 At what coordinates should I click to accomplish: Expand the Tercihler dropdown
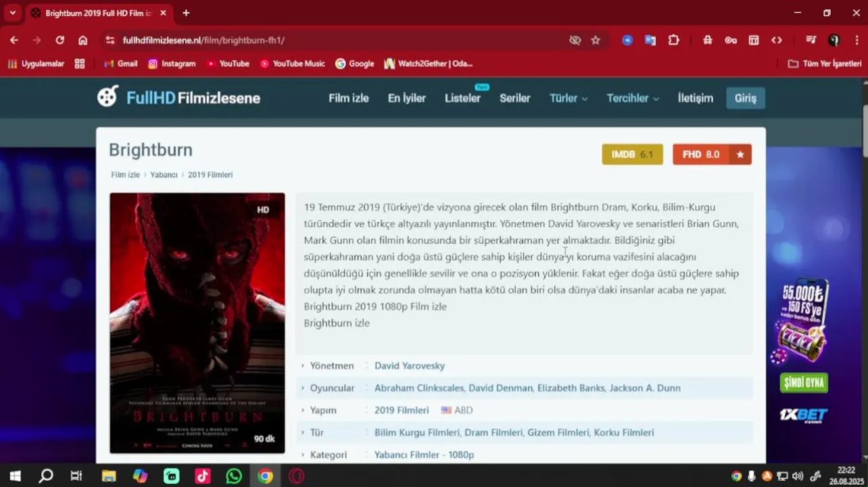633,98
